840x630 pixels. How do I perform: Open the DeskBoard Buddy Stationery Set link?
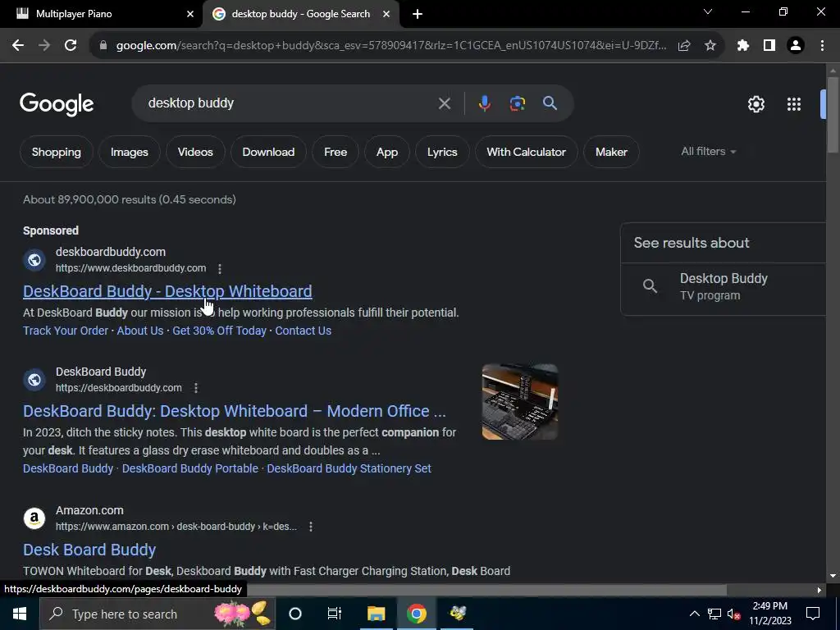[349, 468]
